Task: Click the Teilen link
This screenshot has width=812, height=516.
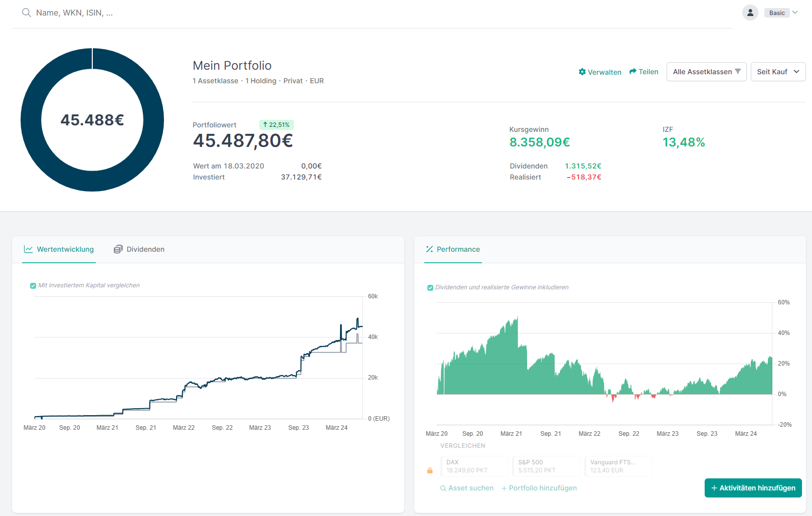Action: click(x=644, y=72)
